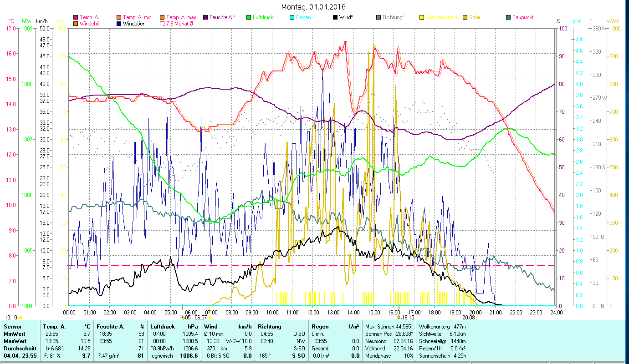629x364 pixels.
Task: Click the orange Temp. A. min legend swatch
Action: pos(119,17)
